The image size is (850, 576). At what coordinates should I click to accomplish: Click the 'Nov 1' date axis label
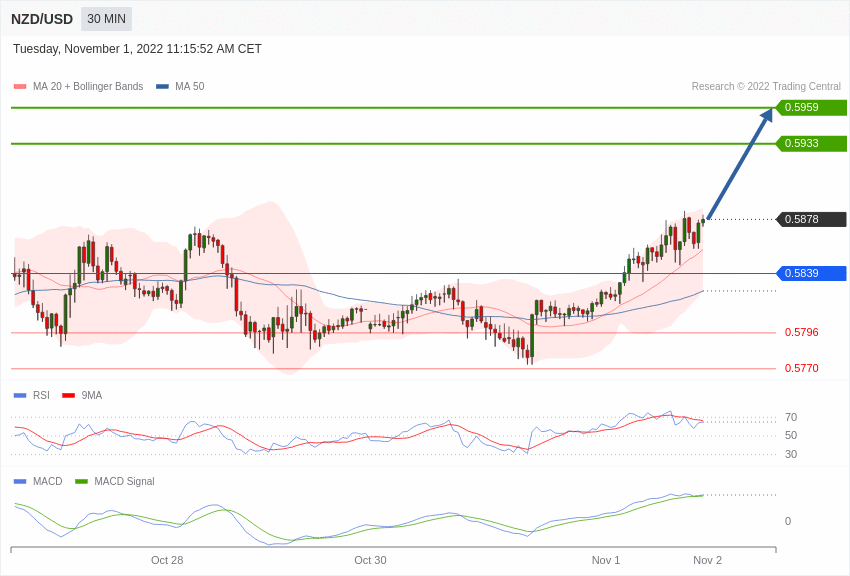[606, 560]
